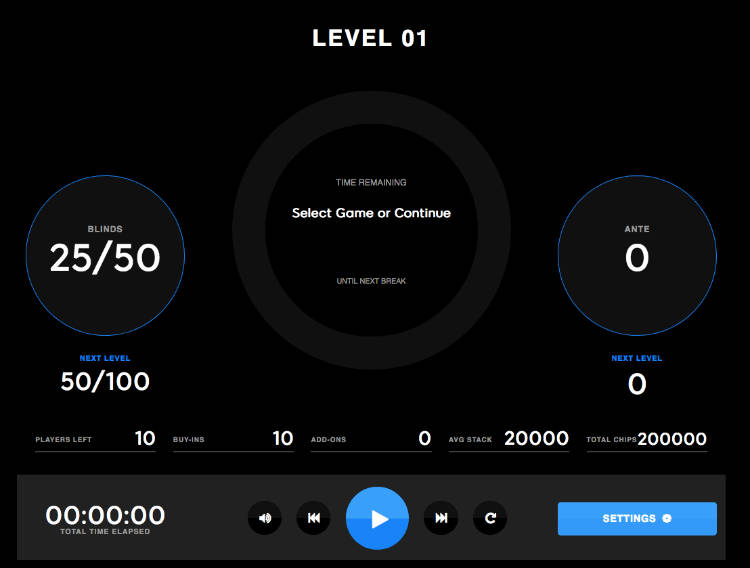Open the Settings button
Screen dimensions: 750x568
tap(637, 518)
